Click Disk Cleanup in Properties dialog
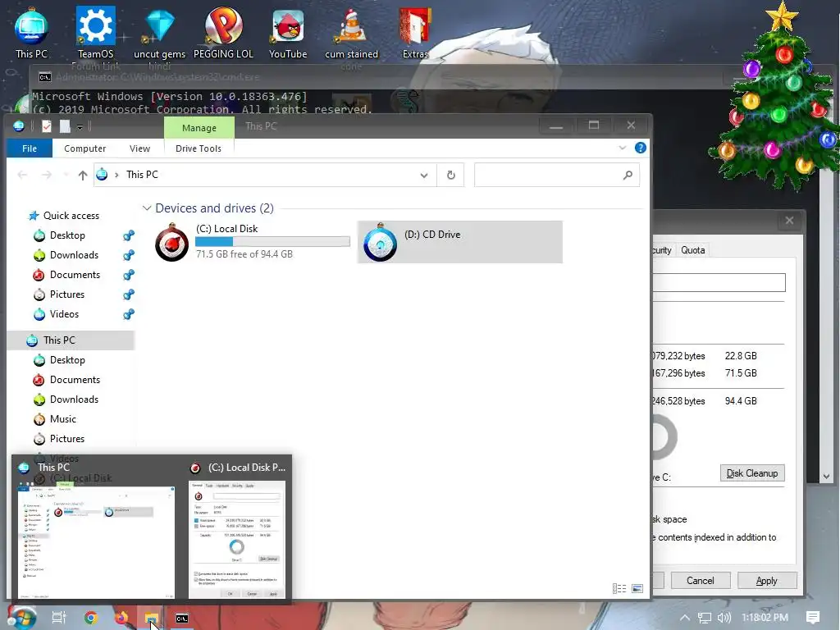This screenshot has width=840, height=630. [x=752, y=473]
